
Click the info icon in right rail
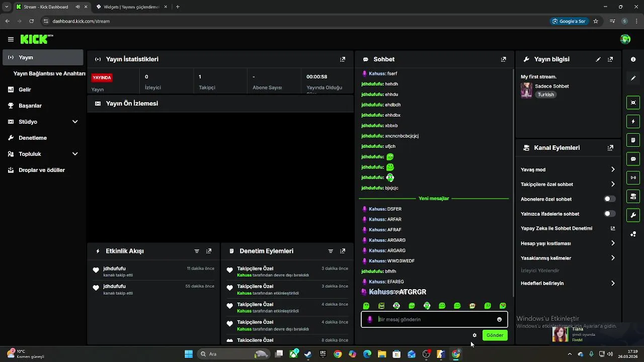pos(633,59)
